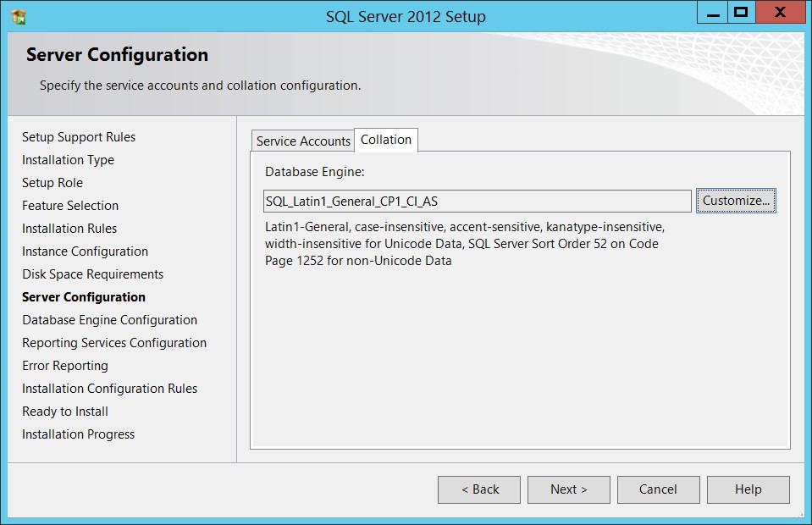Select Installation Type step in sidebar
This screenshot has height=525, width=812.
[x=68, y=160]
